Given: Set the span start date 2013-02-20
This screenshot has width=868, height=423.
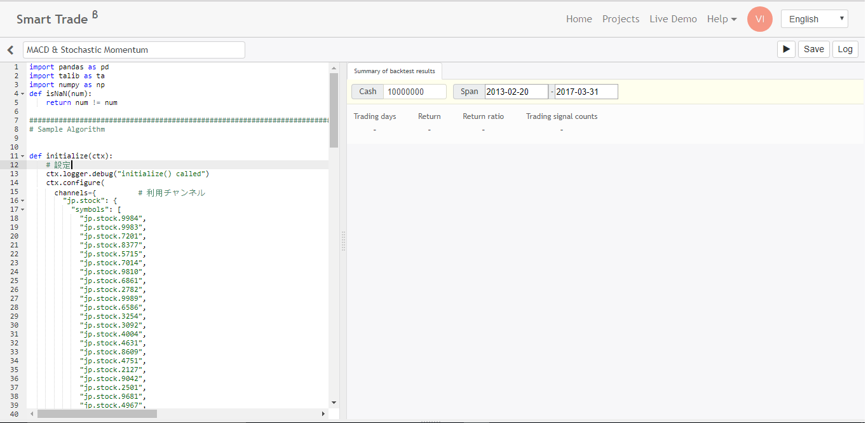Looking at the screenshot, I should coord(517,92).
